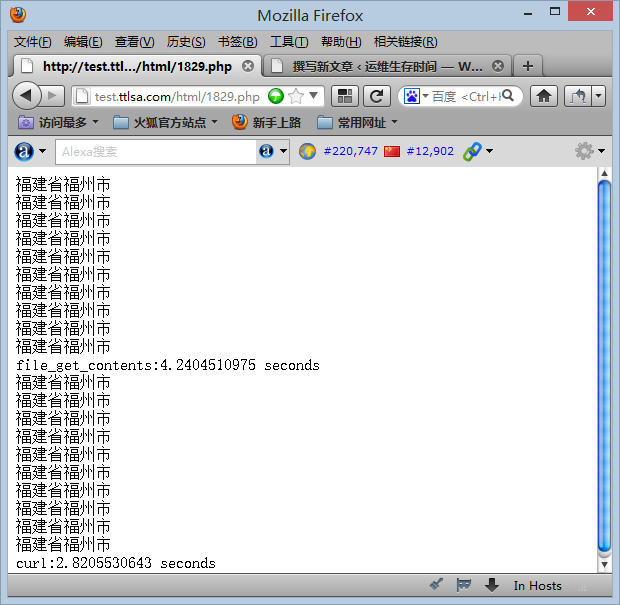Open the 文件(F) menu

32,42
